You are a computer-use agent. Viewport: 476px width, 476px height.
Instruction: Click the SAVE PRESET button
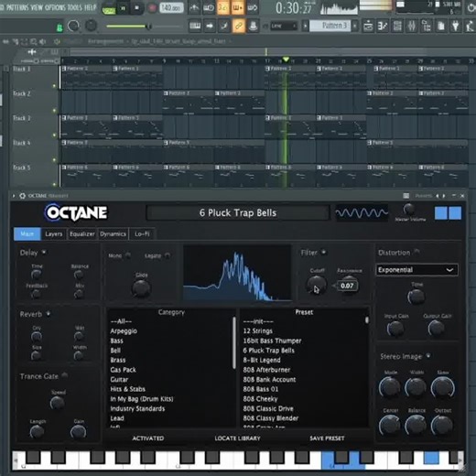327,438
